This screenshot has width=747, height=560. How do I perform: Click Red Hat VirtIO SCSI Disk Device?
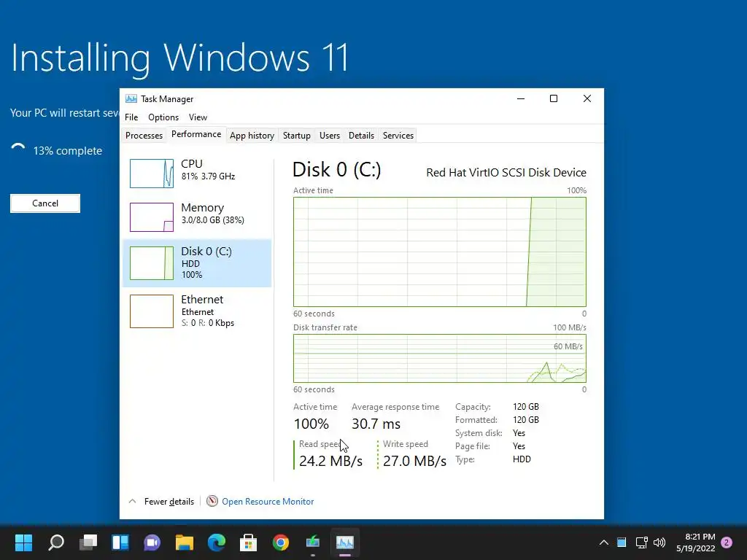click(x=506, y=172)
